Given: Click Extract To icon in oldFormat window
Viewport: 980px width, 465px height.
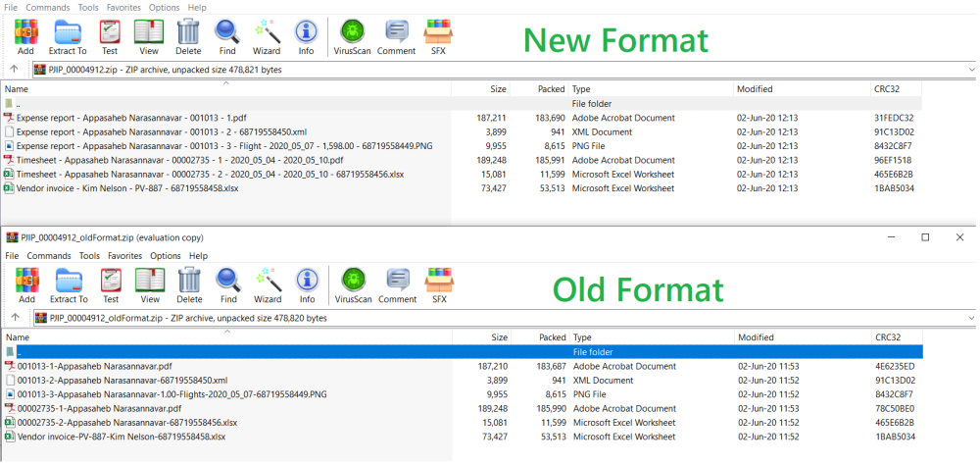Looking at the screenshot, I should tap(69, 284).
